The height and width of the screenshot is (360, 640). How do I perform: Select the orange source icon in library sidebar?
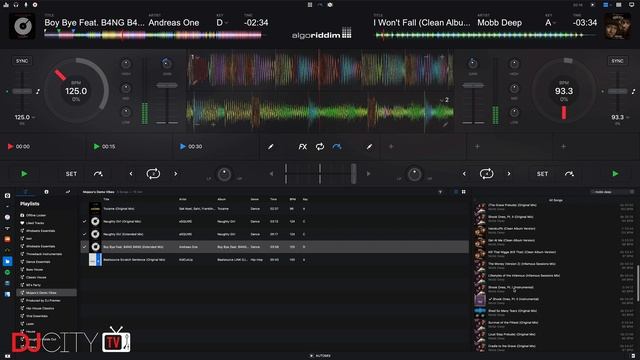pos(7,239)
